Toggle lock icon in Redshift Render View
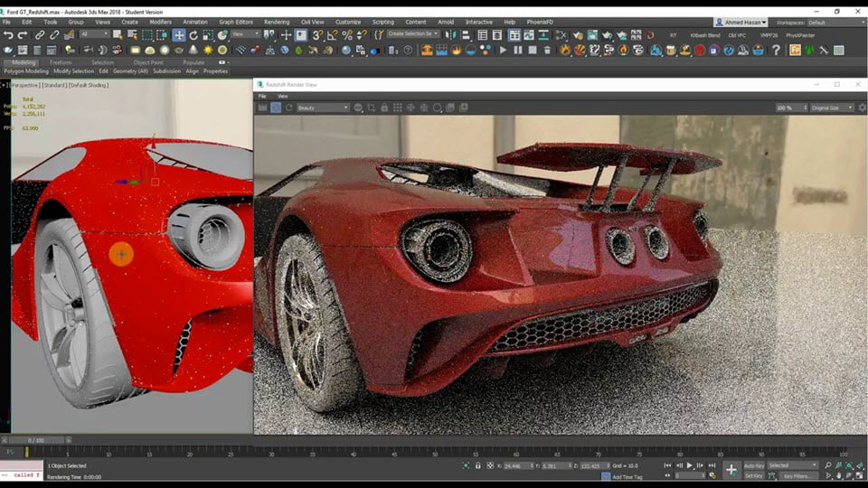 [384, 108]
